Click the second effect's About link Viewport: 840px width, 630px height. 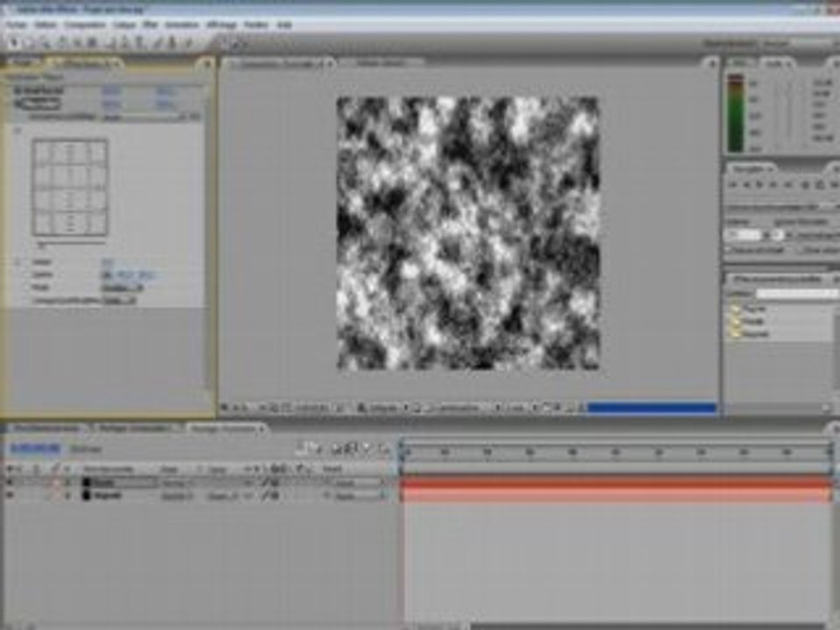165,103
